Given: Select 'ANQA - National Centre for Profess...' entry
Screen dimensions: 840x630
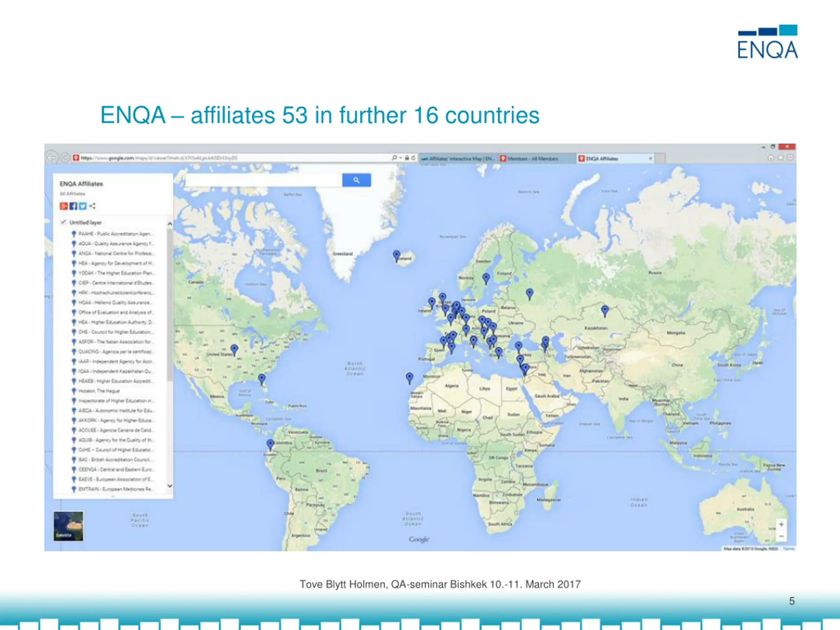Looking at the screenshot, I should pos(113,253).
